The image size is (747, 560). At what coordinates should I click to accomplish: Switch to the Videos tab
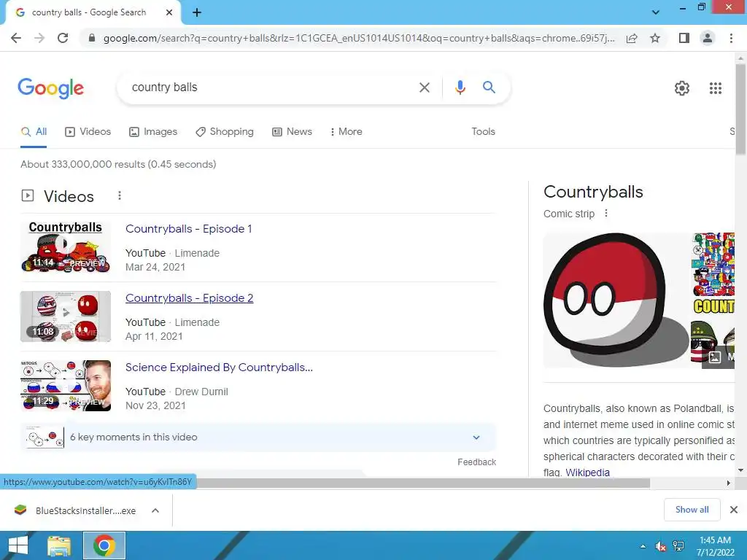pos(88,132)
